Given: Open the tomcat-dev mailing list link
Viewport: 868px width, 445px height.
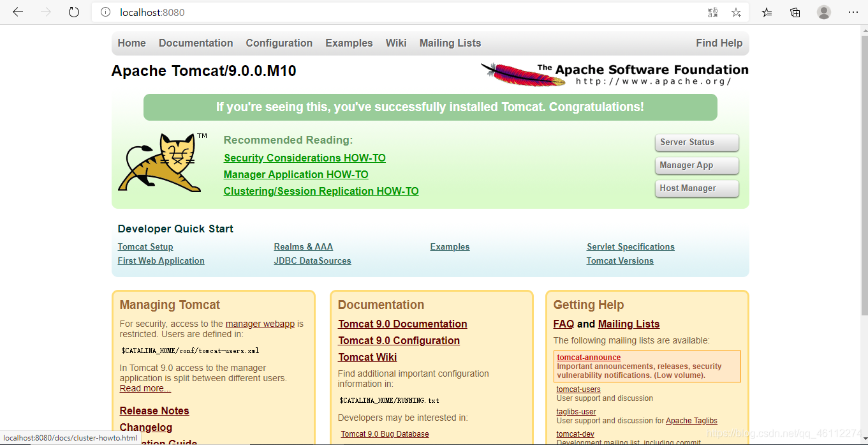Looking at the screenshot, I should tap(575, 434).
